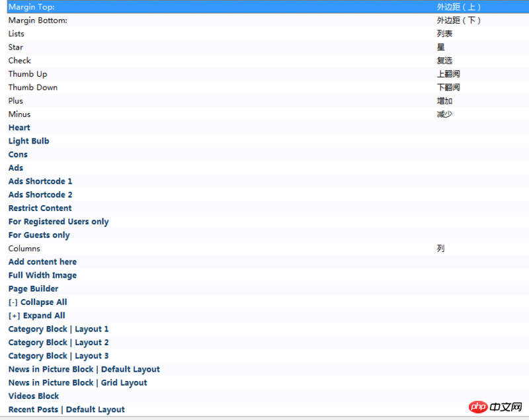Click the translation '增加'
Screen dimensions: 529x420
click(444, 101)
